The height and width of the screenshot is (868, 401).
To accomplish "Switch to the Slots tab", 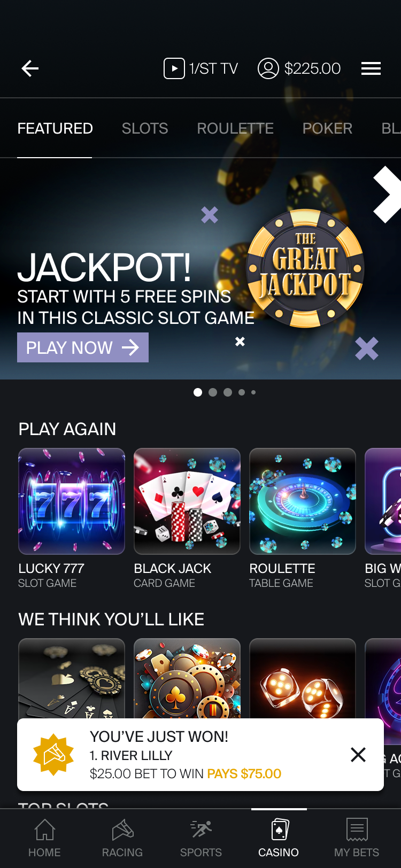I will (x=145, y=128).
